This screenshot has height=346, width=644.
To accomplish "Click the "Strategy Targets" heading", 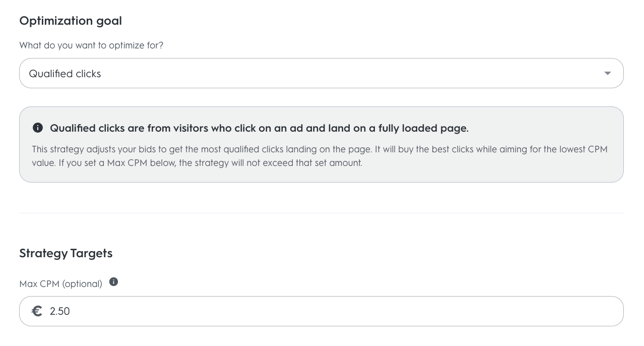I will [x=66, y=253].
